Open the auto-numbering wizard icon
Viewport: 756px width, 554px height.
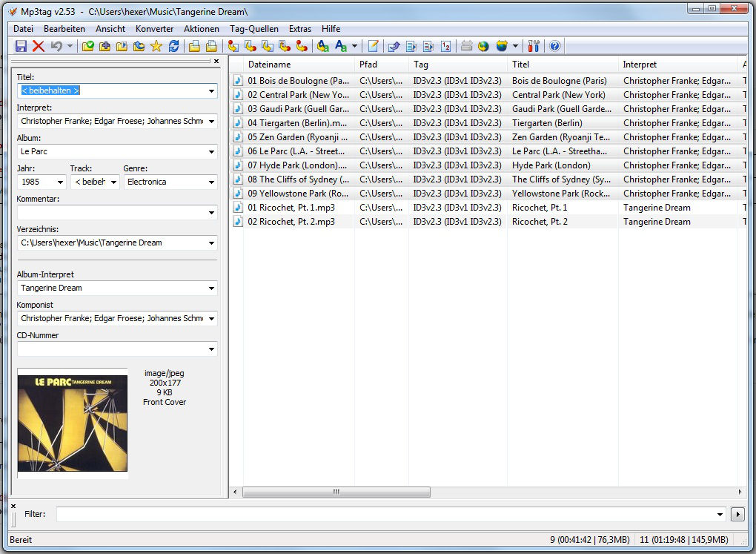point(445,46)
